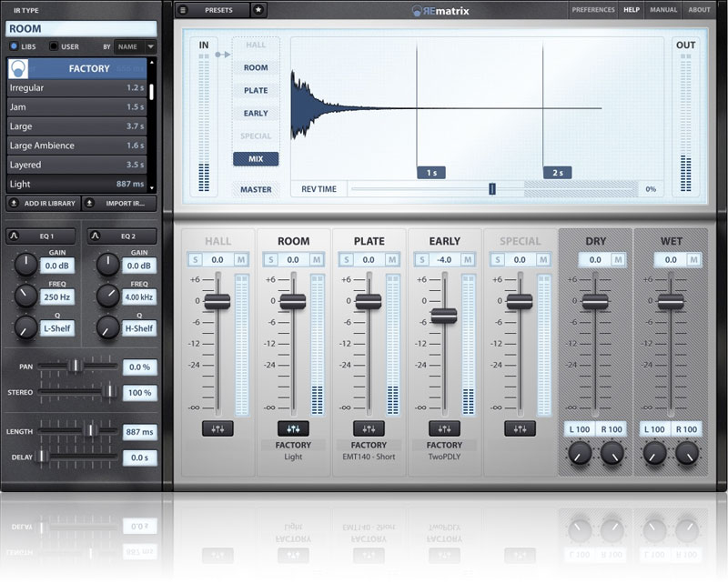Click the REmatrix logo
Image resolution: width=728 pixels, height=583 pixels.
pos(440,10)
